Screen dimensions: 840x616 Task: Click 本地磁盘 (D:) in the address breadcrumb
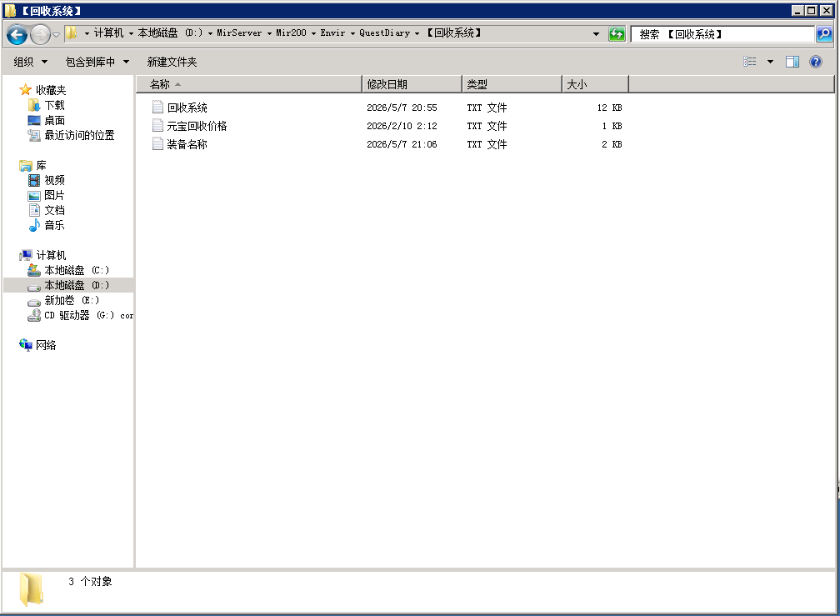pos(170,33)
